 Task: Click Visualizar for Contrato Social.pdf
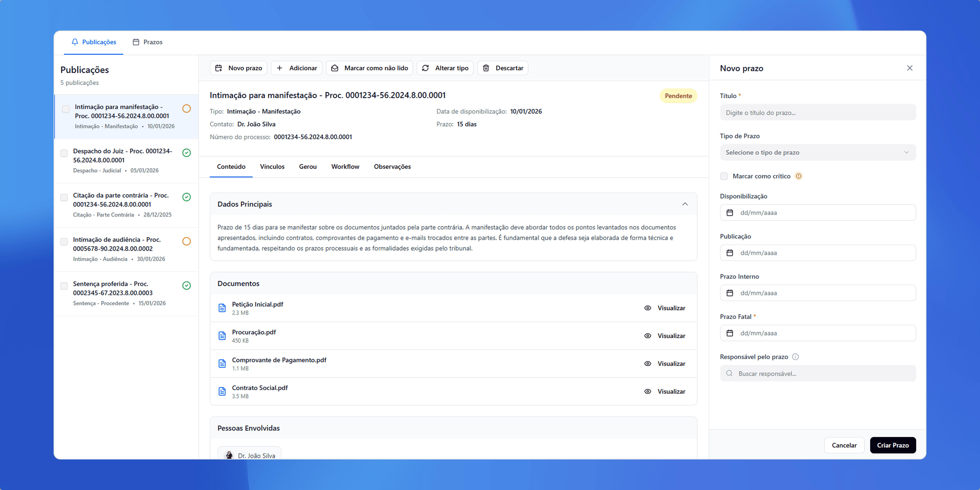pyautogui.click(x=671, y=391)
